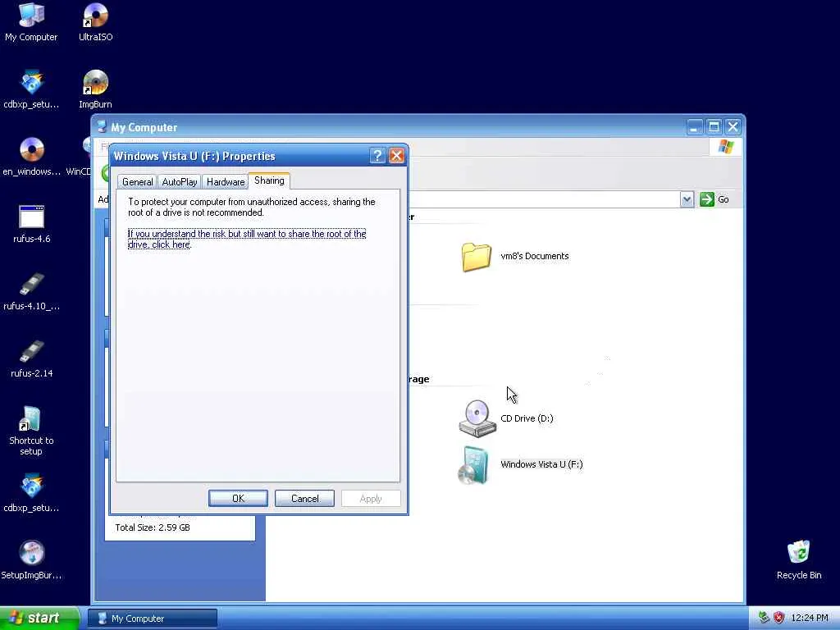Click the Windows flag logo in My Computer window
Viewport: 840px width, 630px height.
pos(726,147)
